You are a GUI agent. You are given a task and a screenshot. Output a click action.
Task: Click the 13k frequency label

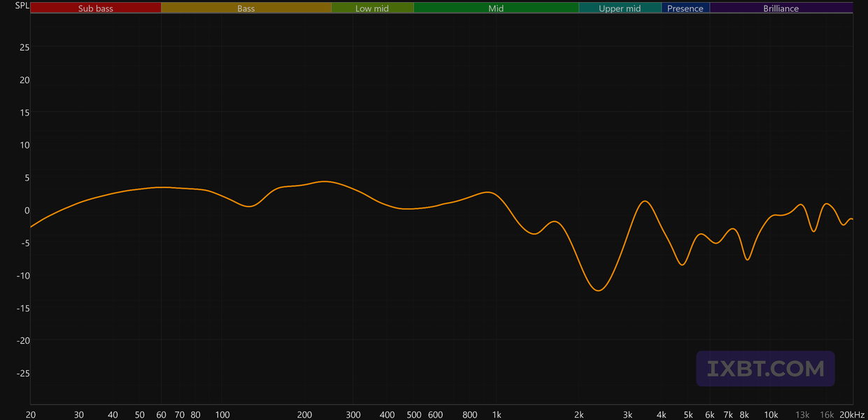coord(802,414)
